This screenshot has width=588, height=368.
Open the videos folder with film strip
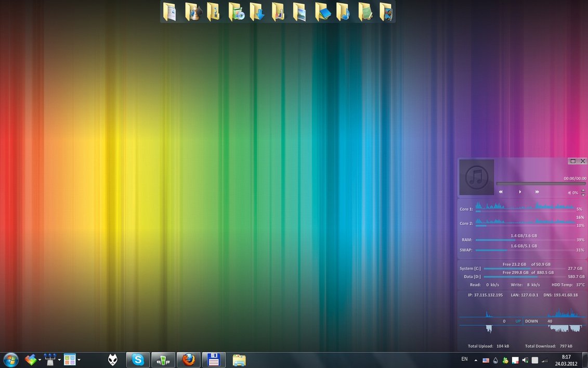click(x=385, y=11)
